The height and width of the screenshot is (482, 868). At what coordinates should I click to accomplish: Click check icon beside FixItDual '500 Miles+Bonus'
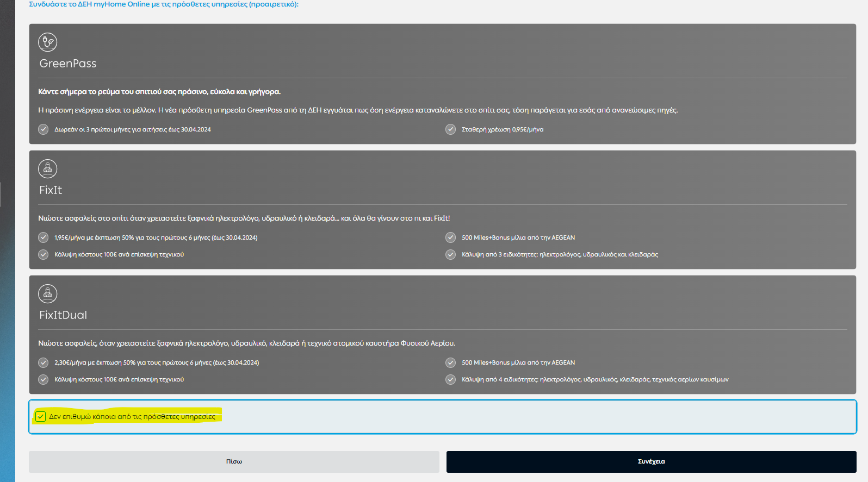coord(450,362)
